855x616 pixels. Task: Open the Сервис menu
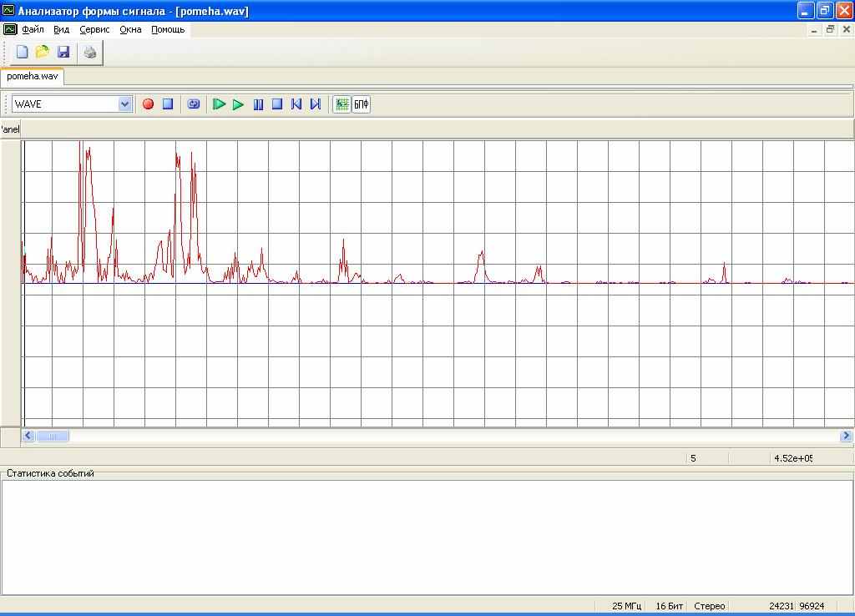(x=94, y=29)
